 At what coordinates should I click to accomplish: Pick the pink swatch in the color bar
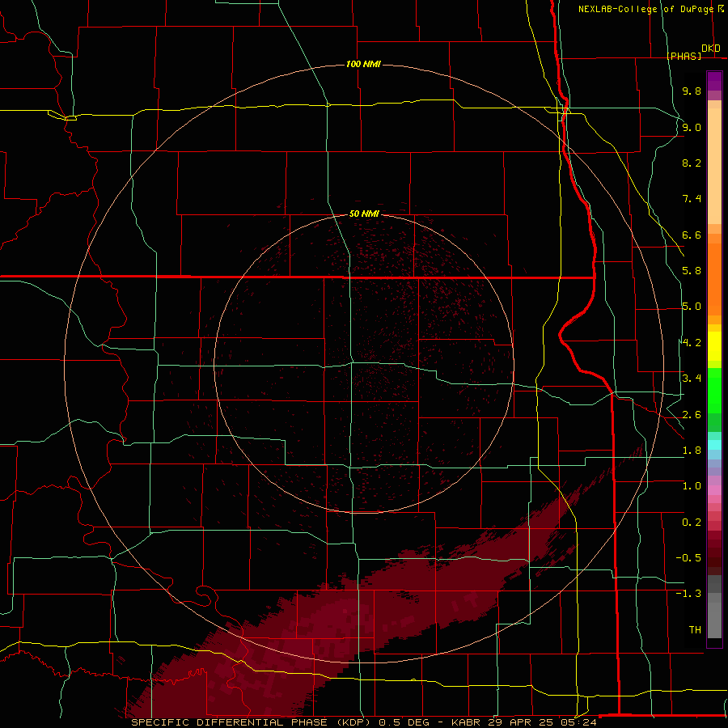714,490
